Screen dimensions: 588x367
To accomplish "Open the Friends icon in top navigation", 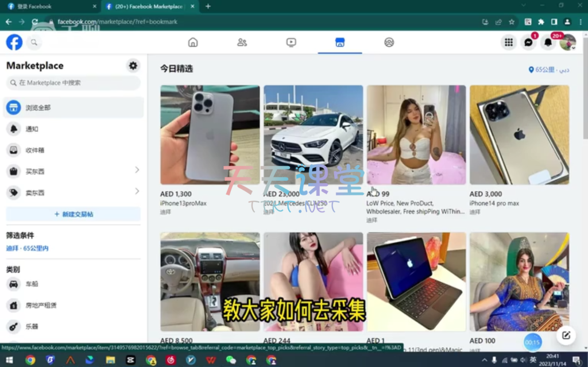I will [242, 42].
